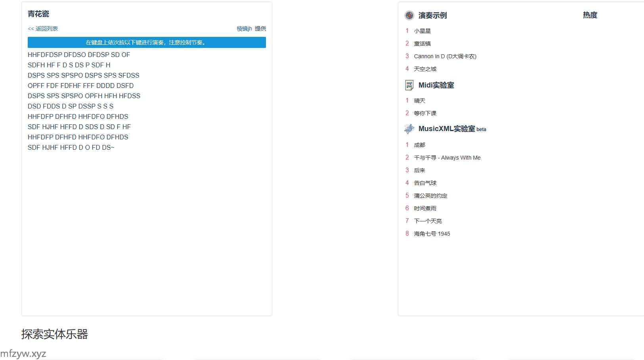Open the song 小星星
644x360 pixels.
tap(422, 31)
